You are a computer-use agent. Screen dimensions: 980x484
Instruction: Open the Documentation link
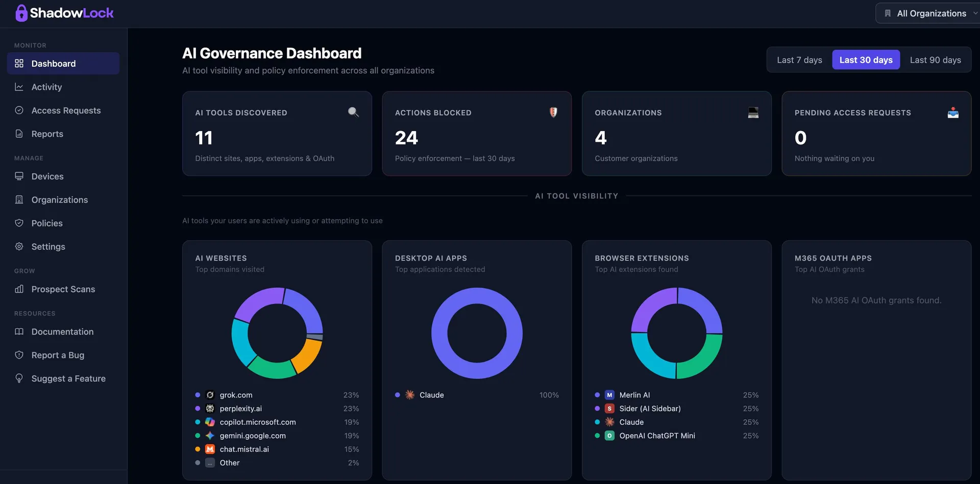click(x=63, y=332)
